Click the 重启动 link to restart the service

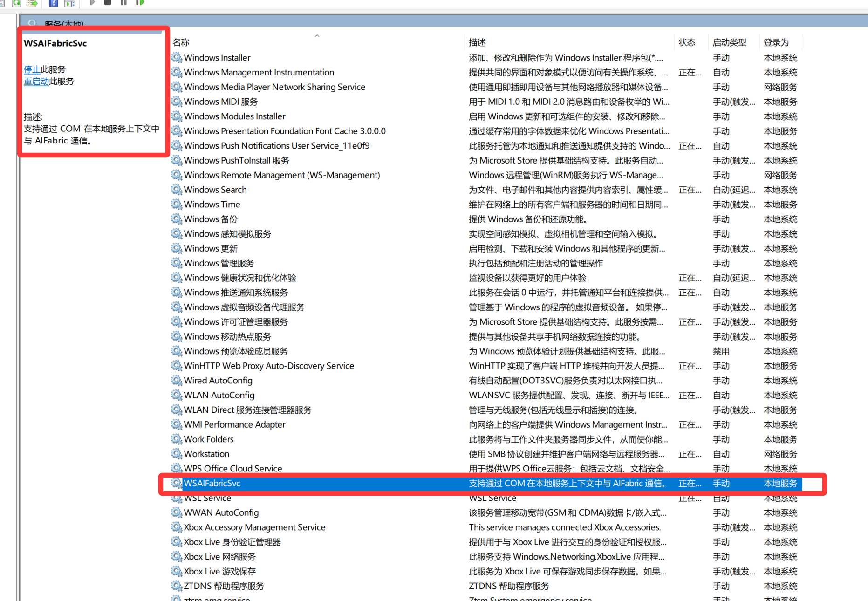(x=36, y=82)
